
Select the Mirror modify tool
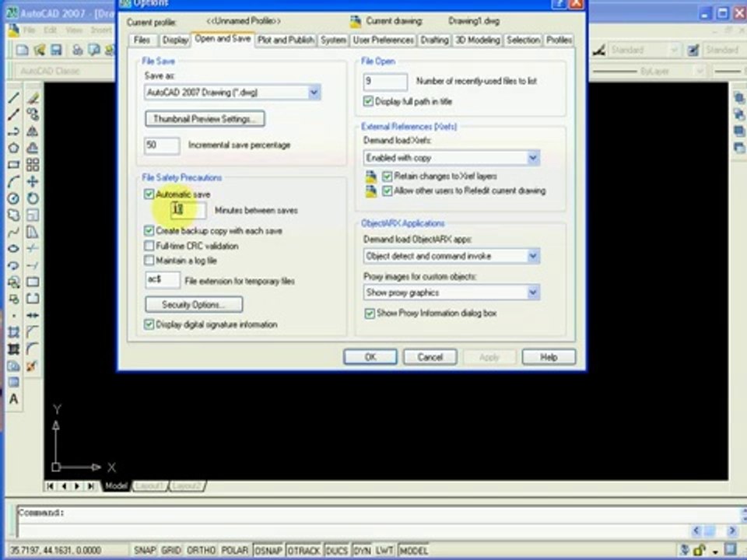coord(33,131)
